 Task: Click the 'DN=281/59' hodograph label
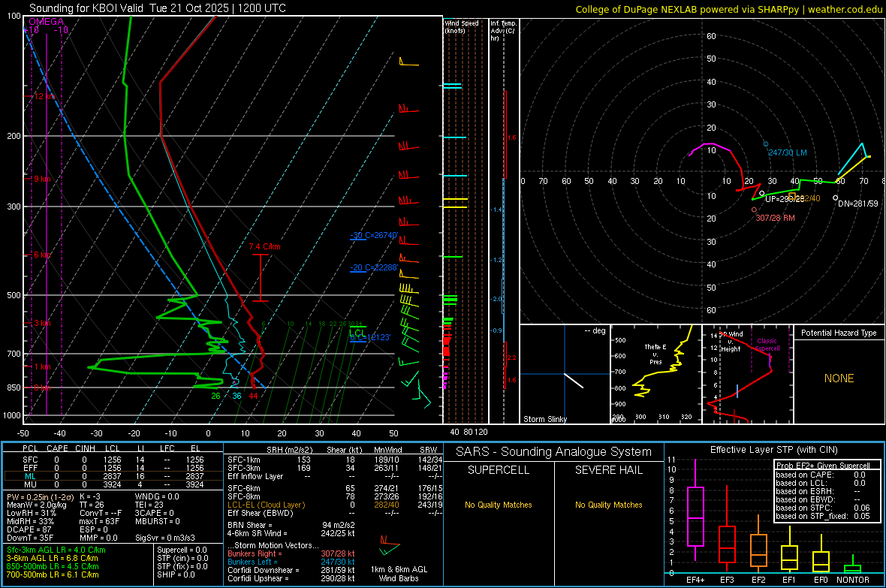tap(857, 204)
